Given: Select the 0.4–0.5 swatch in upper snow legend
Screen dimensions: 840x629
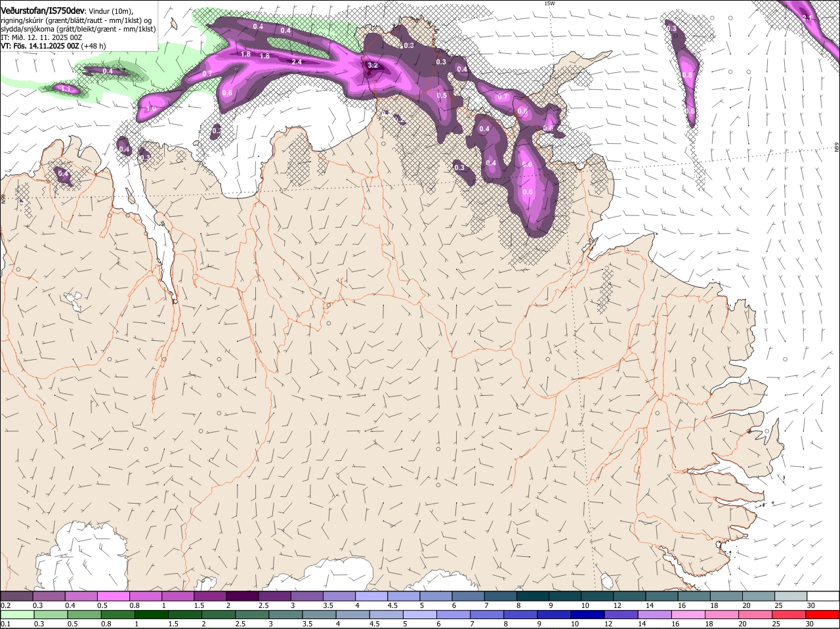Looking at the screenshot, I should click(81, 596).
